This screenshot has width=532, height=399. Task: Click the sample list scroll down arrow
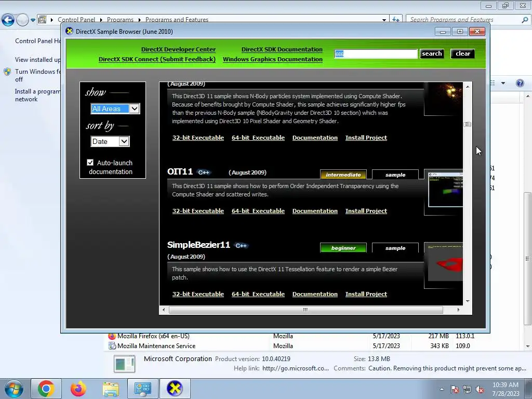click(468, 301)
